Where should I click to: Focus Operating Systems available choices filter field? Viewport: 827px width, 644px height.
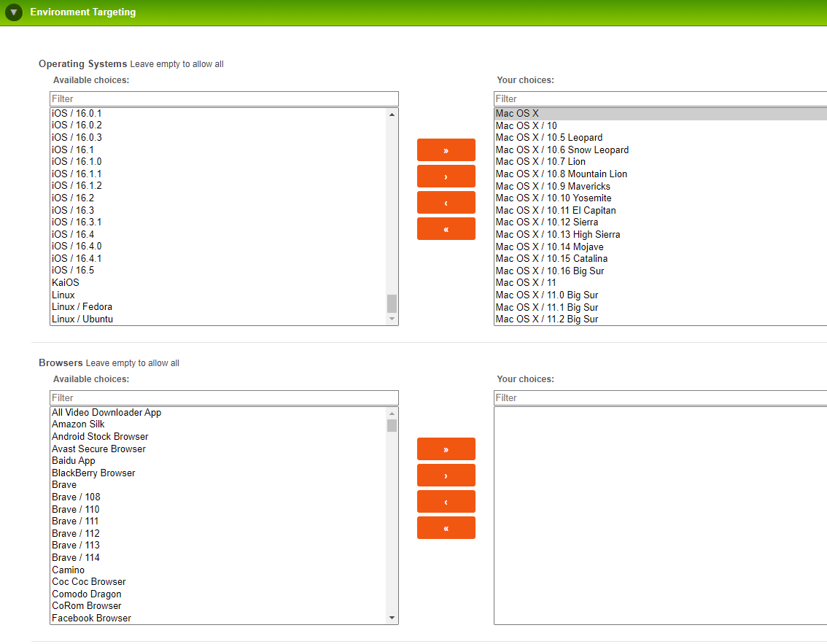coord(224,98)
